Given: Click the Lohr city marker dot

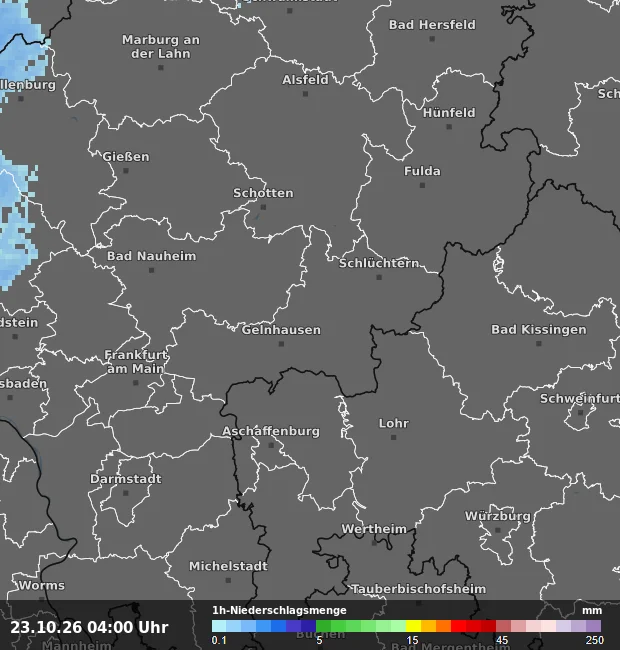Looking at the screenshot, I should click(393, 437).
